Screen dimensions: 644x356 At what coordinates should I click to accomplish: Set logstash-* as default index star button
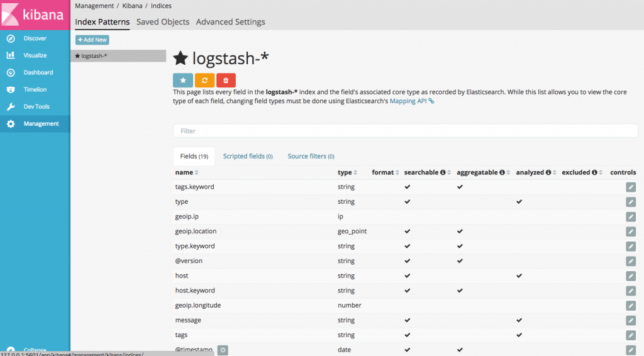(x=183, y=81)
